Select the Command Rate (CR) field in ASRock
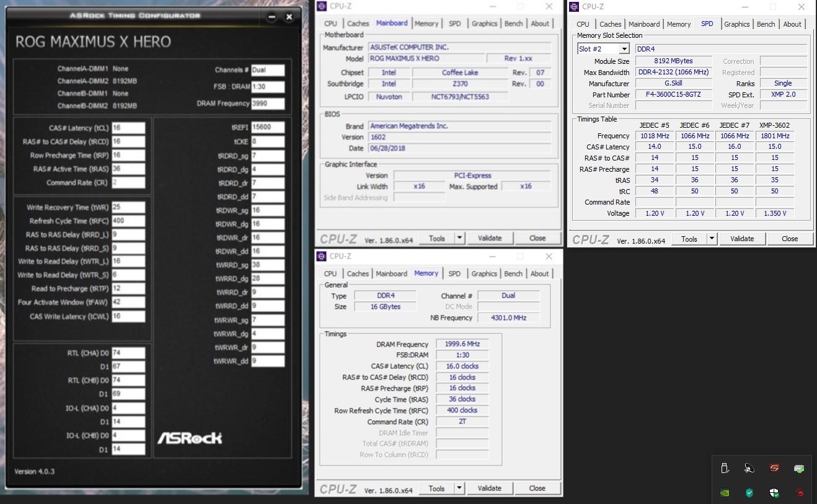Image resolution: width=817 pixels, height=504 pixels. pos(128,183)
